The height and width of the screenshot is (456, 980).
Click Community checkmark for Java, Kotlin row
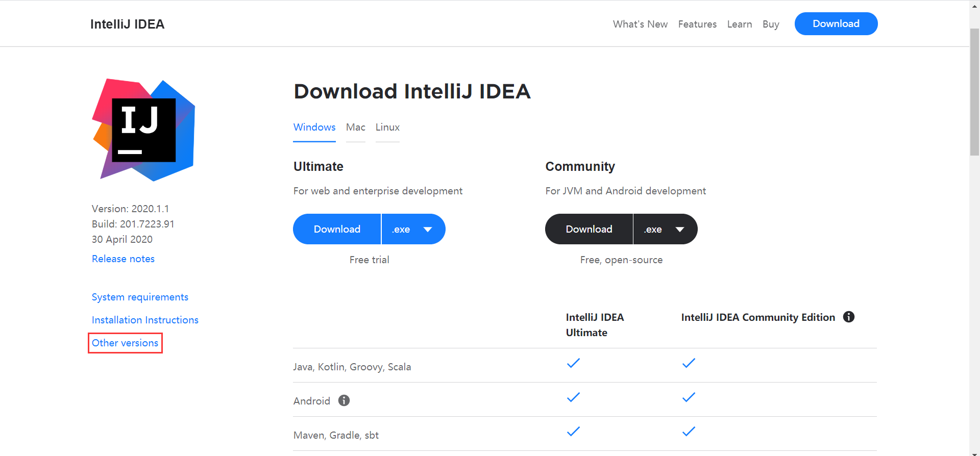tap(689, 363)
